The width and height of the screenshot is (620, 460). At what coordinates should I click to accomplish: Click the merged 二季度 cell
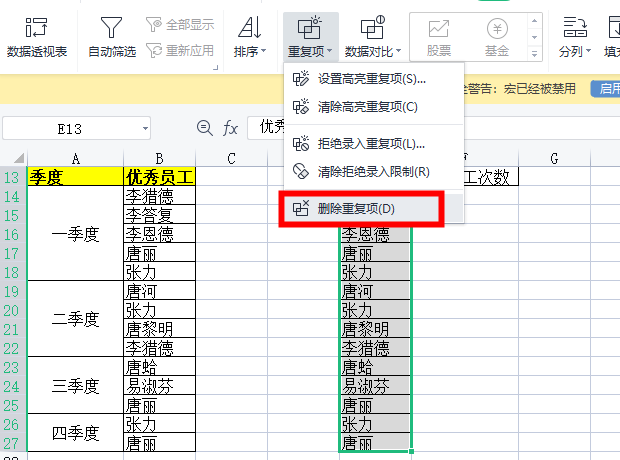[x=76, y=319]
